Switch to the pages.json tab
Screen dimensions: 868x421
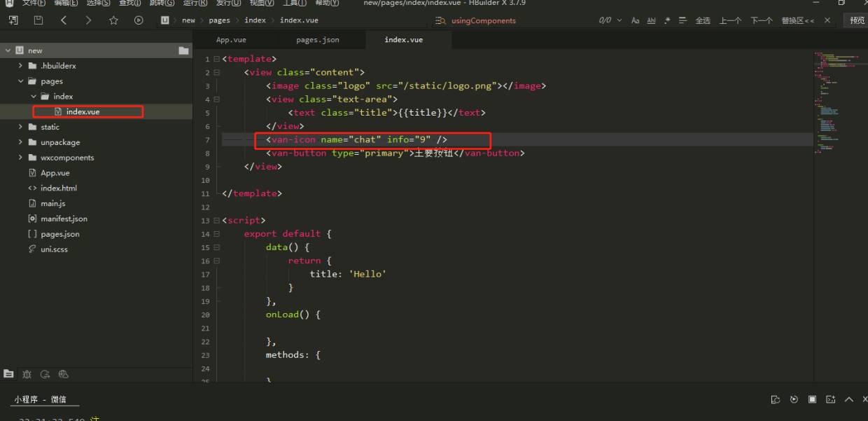point(317,40)
